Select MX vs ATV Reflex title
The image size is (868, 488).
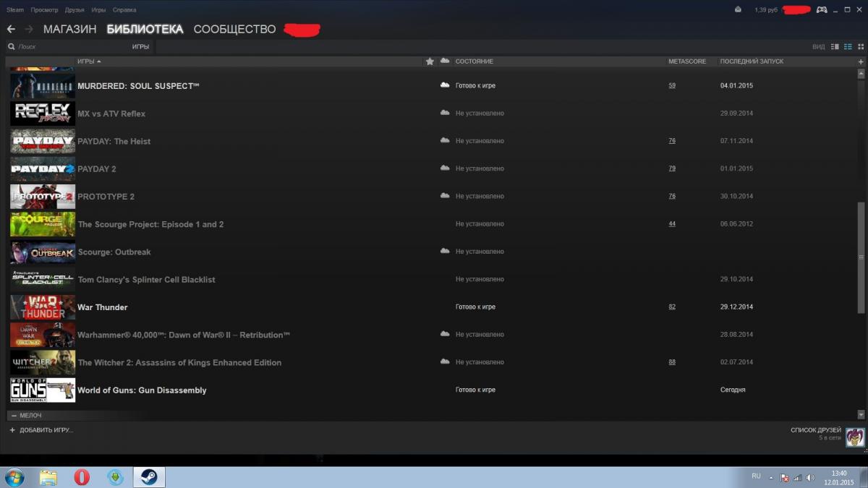click(111, 114)
